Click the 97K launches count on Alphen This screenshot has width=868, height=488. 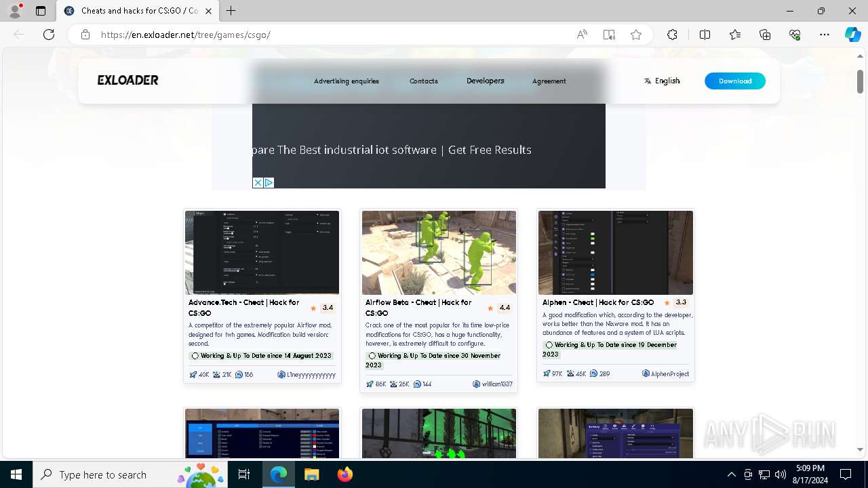point(553,373)
